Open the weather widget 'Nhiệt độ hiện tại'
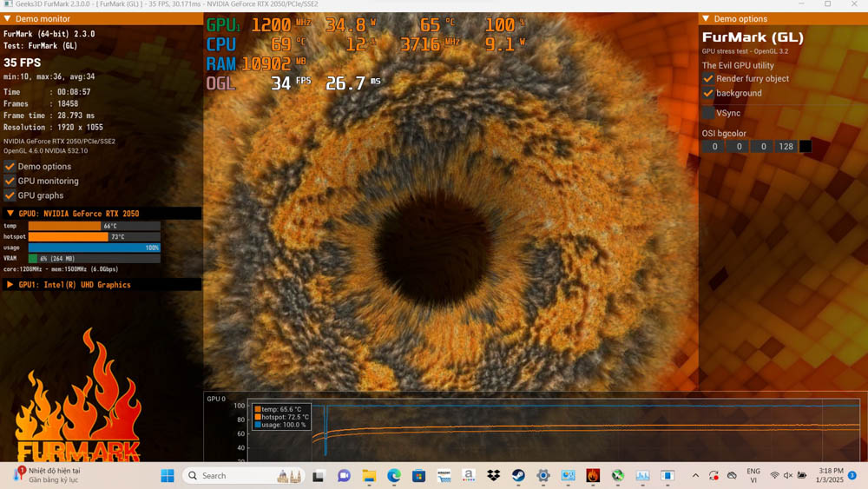Image resolution: width=868 pixels, height=489 pixels. coord(47,475)
